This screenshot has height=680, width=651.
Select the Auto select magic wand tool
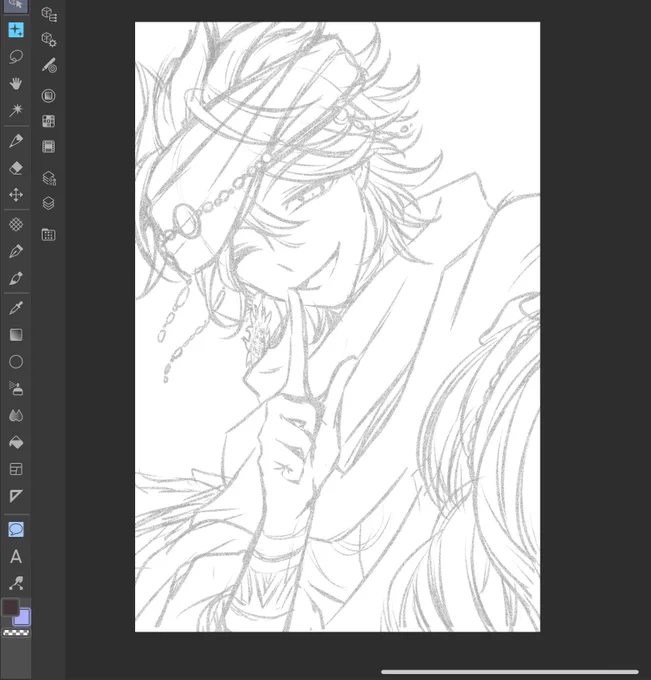tap(16, 110)
